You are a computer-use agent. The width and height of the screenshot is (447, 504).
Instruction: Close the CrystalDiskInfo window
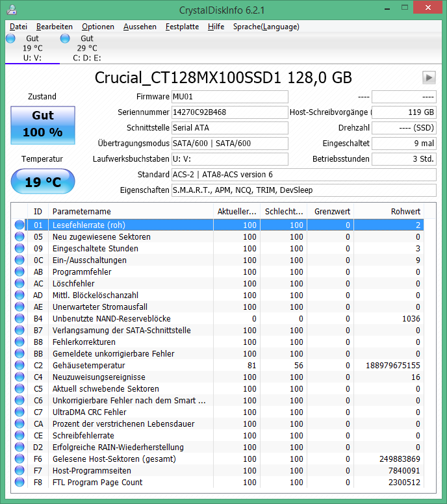[x=428, y=7]
